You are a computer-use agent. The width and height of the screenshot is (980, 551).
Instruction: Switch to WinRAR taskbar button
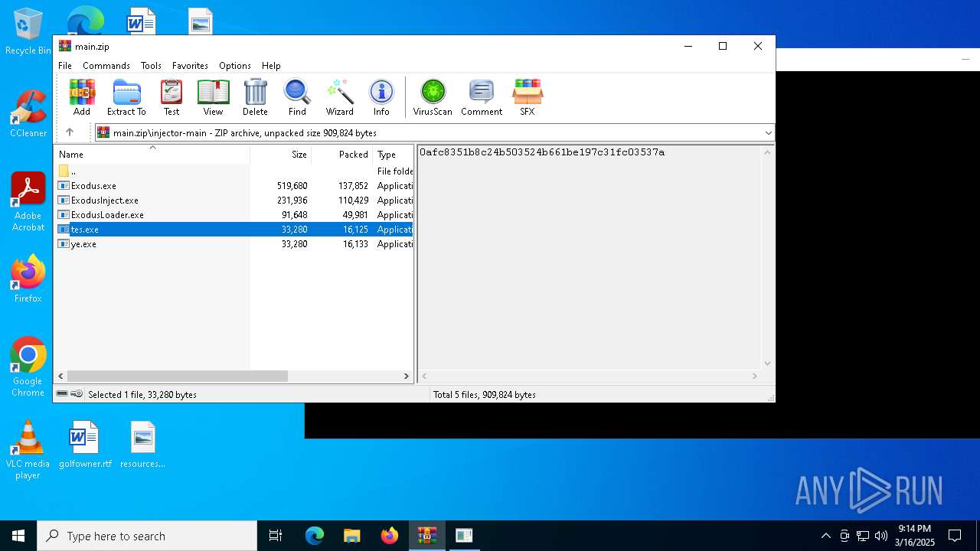426,536
